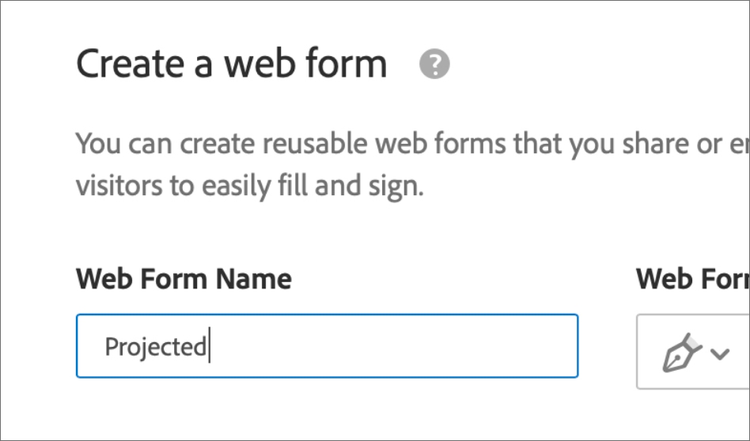750x441 pixels.
Task: Click the down arrow in role selector
Action: 720,353
